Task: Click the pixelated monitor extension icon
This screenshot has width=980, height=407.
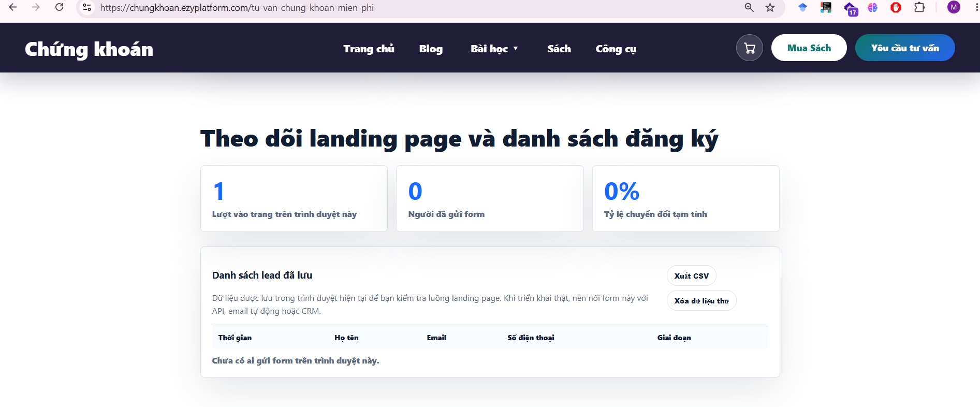Action: click(826, 7)
